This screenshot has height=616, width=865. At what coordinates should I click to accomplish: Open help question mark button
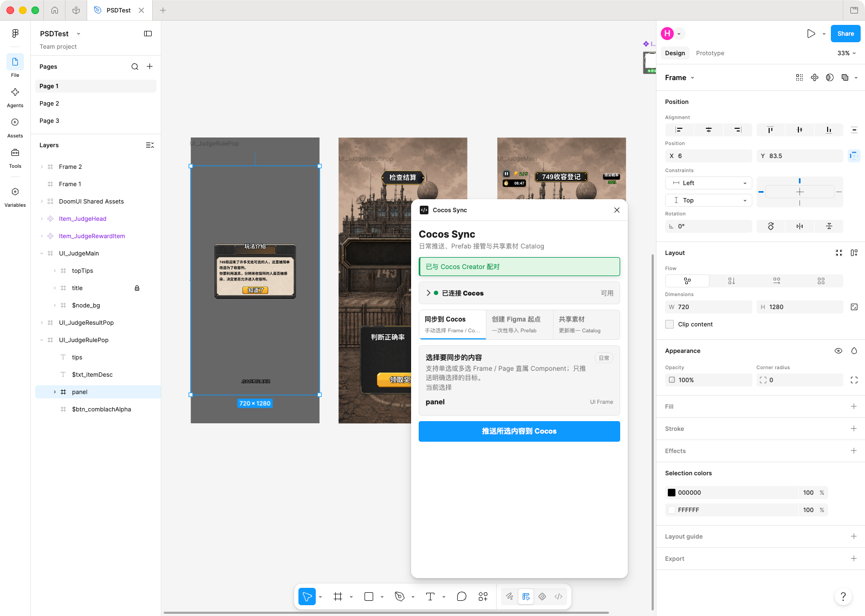843,597
